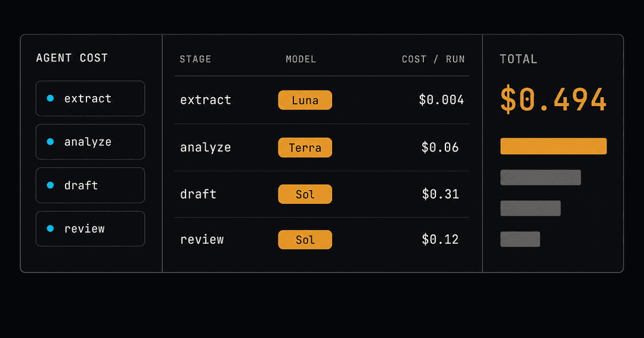Image resolution: width=644 pixels, height=338 pixels.
Task: Click the blue dot beside analyze
Action: coord(50,142)
